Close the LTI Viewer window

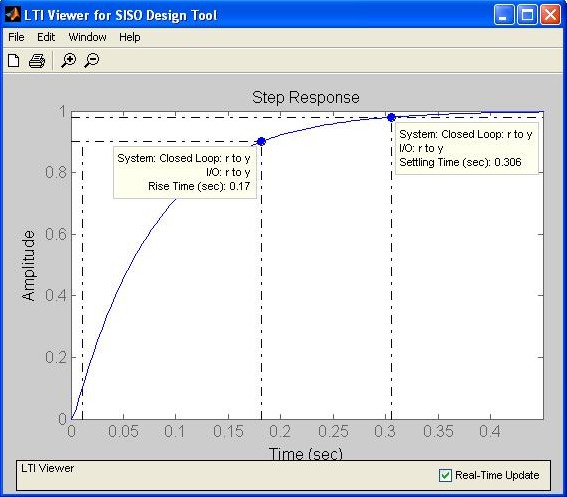550,15
